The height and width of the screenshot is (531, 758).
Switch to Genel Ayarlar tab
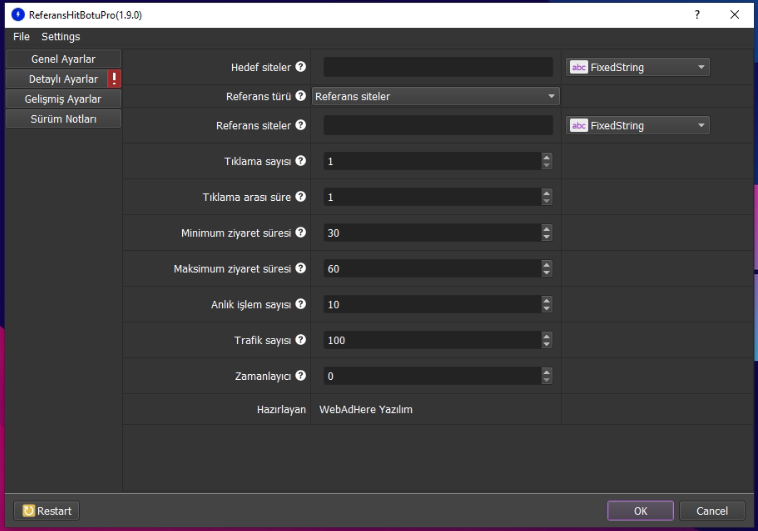[63, 59]
